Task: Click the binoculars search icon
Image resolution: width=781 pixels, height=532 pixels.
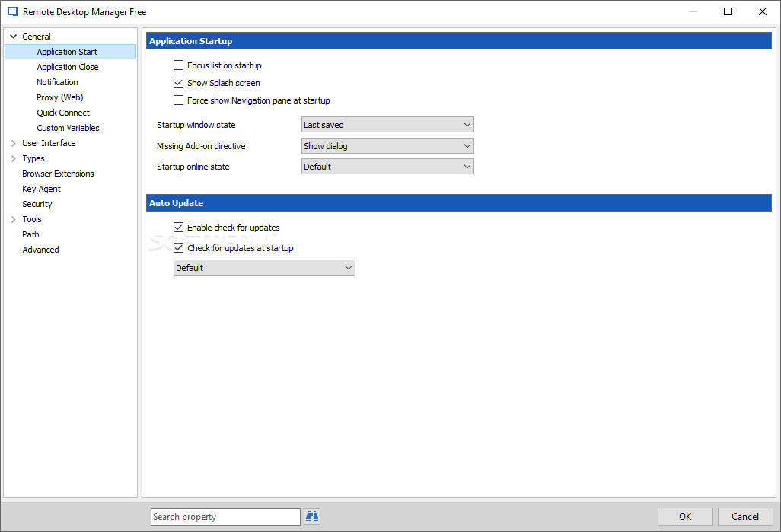Action: tap(312, 517)
